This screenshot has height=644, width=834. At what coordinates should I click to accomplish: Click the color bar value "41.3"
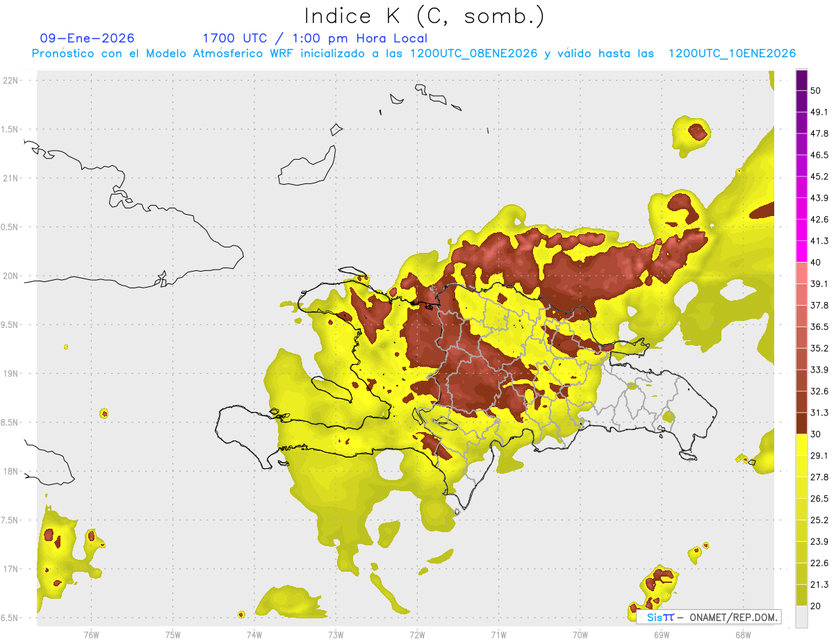pyautogui.click(x=819, y=241)
